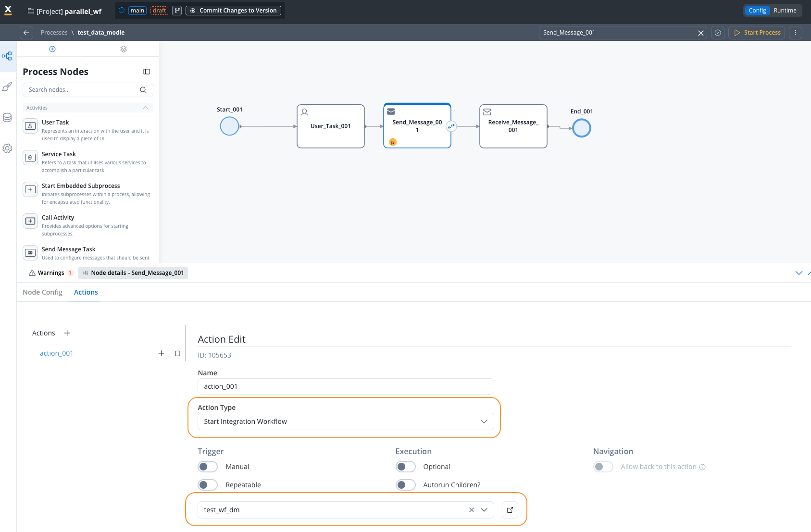Collapse the Process Nodes panel icon
The image size is (811, 532).
point(147,72)
